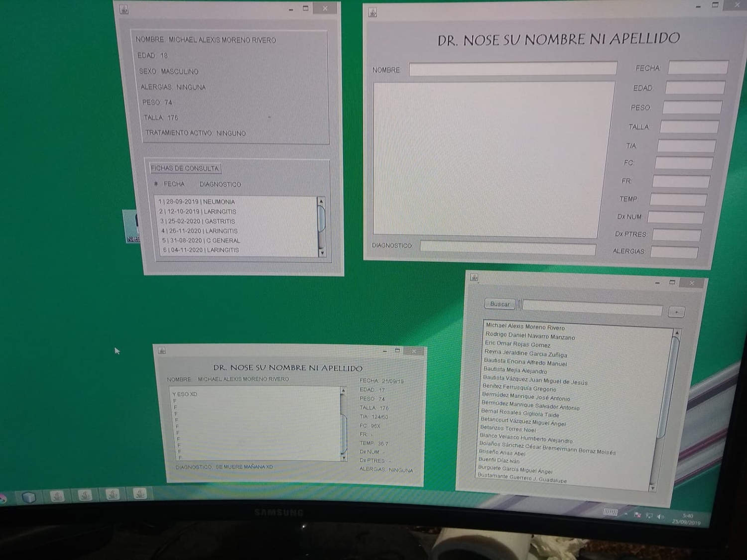
Task: Click the Dx NUM input field
Action: 675,217
